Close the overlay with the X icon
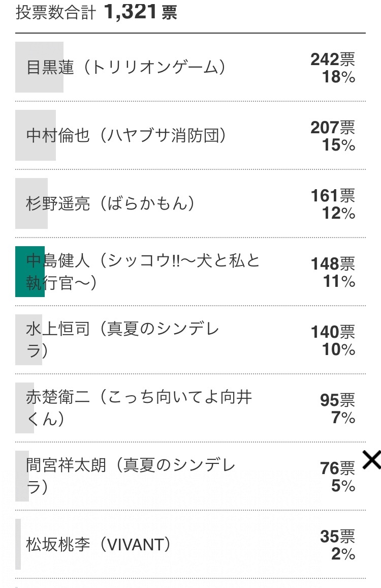 coord(371,460)
